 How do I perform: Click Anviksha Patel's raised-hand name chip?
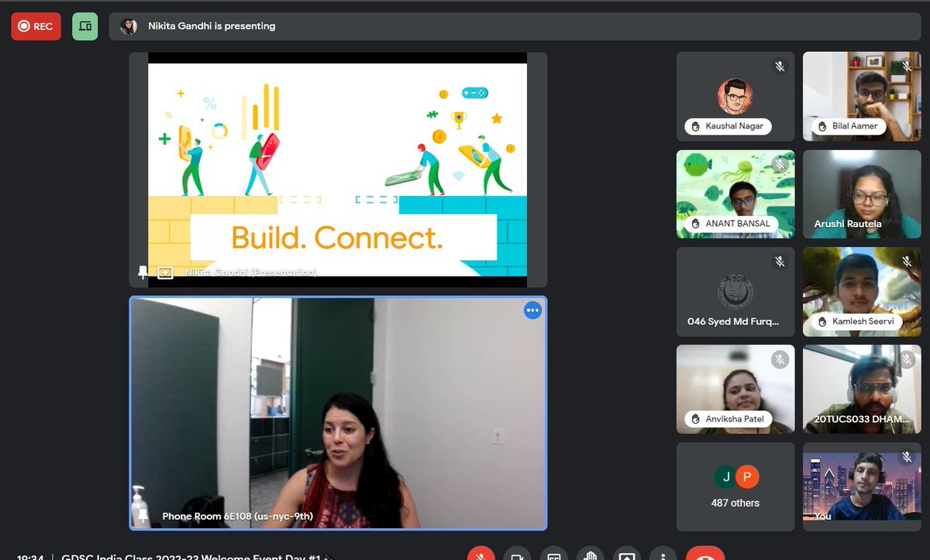click(x=728, y=419)
